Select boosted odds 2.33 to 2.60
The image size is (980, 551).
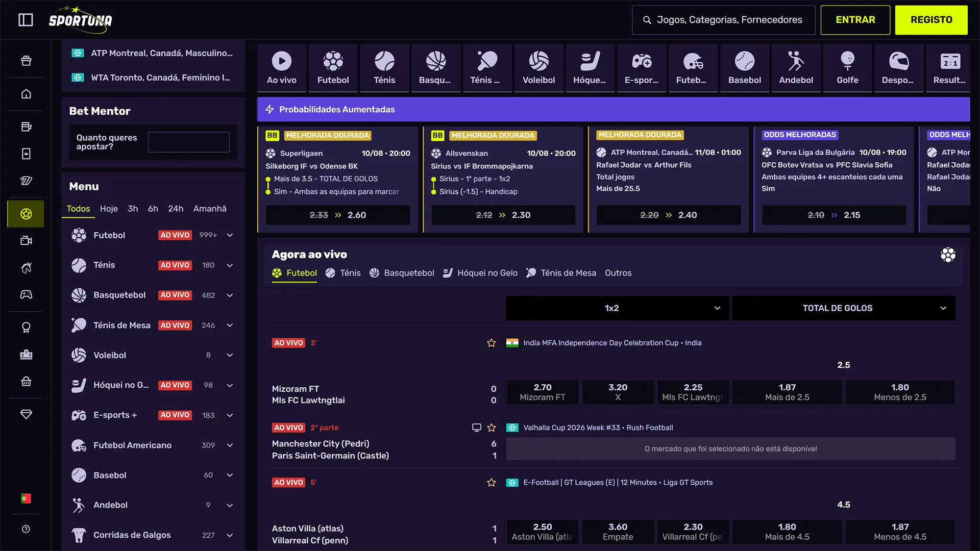(x=338, y=215)
